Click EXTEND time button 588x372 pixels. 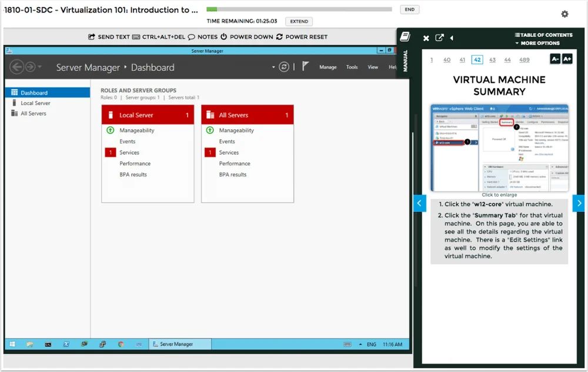(x=299, y=21)
